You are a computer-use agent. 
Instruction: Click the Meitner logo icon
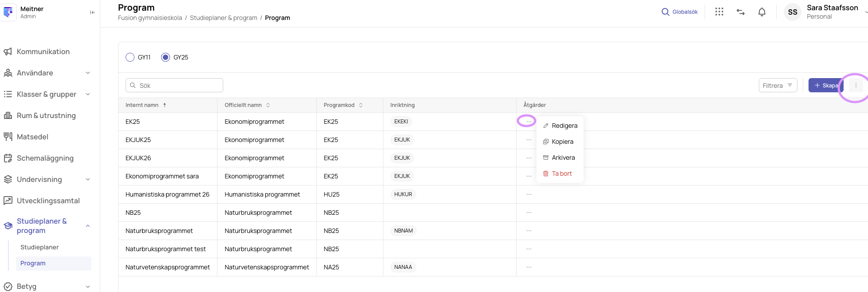pyautogui.click(x=8, y=12)
